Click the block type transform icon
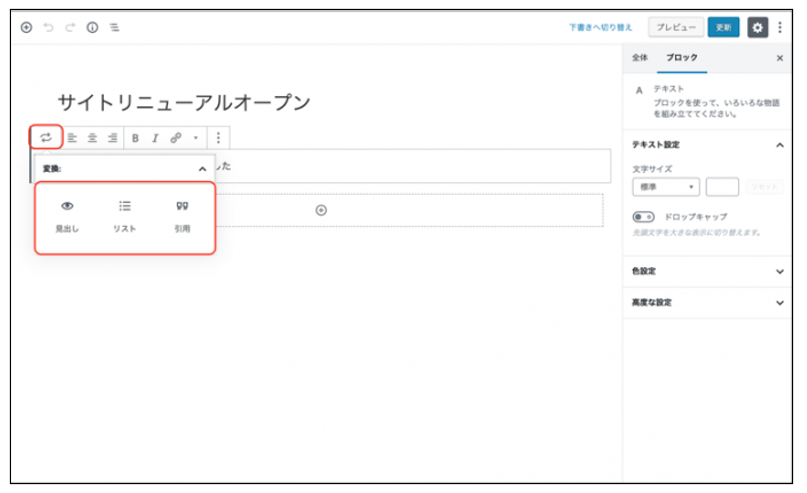The width and height of the screenshot is (807, 493). tap(46, 137)
